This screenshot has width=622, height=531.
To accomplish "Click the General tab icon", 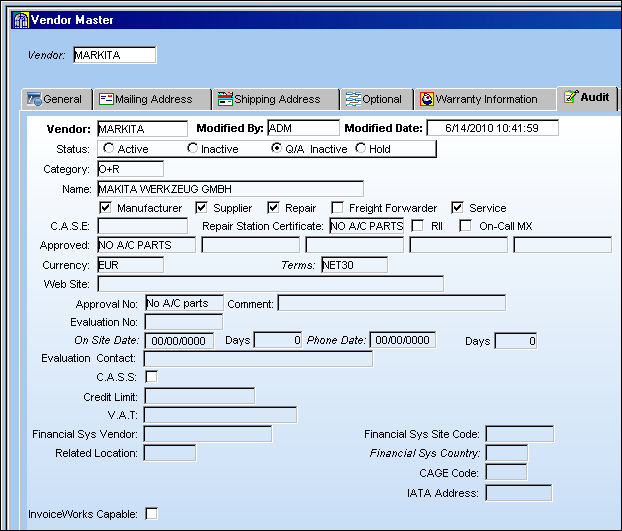I will tap(34, 99).
